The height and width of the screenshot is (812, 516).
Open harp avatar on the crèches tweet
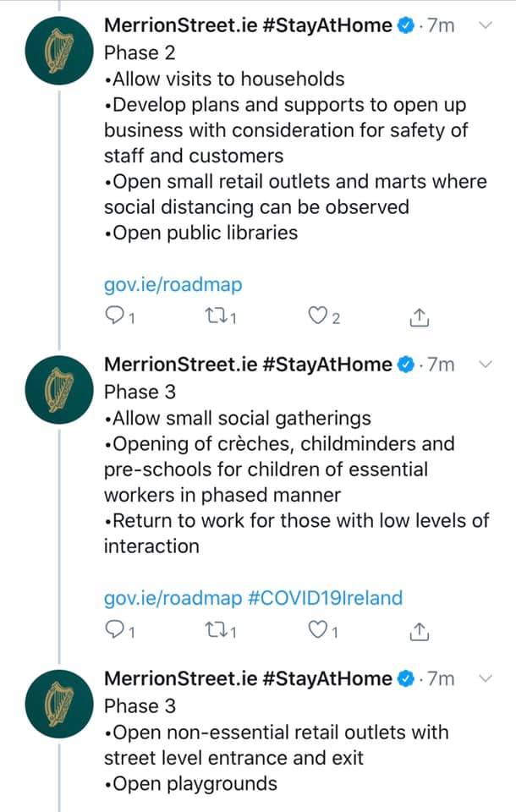(x=59, y=390)
